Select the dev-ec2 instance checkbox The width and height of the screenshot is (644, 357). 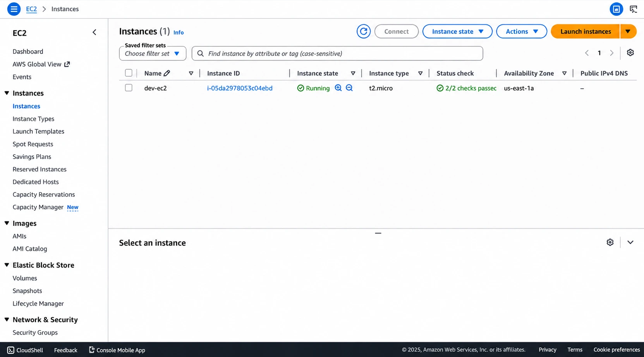click(129, 88)
